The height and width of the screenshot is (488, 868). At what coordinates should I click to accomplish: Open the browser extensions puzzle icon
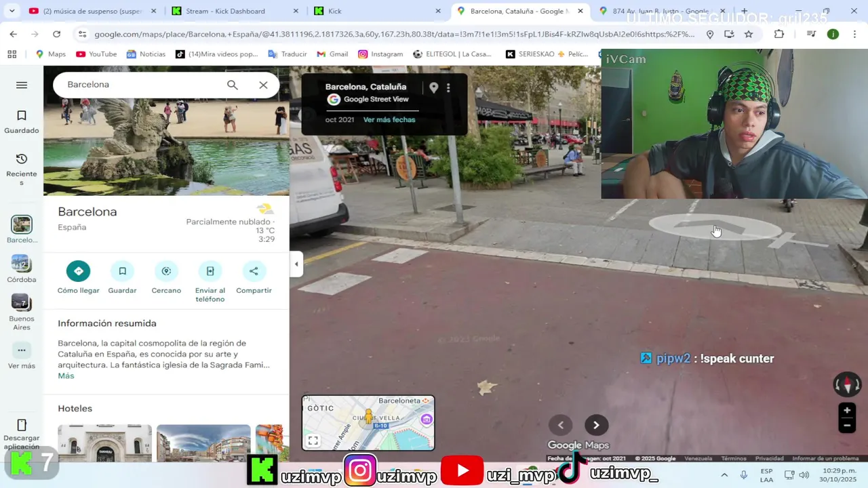click(x=779, y=34)
